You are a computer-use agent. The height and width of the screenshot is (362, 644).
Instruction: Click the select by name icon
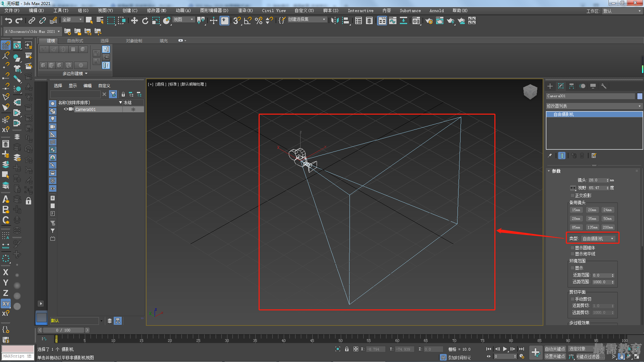point(100,21)
